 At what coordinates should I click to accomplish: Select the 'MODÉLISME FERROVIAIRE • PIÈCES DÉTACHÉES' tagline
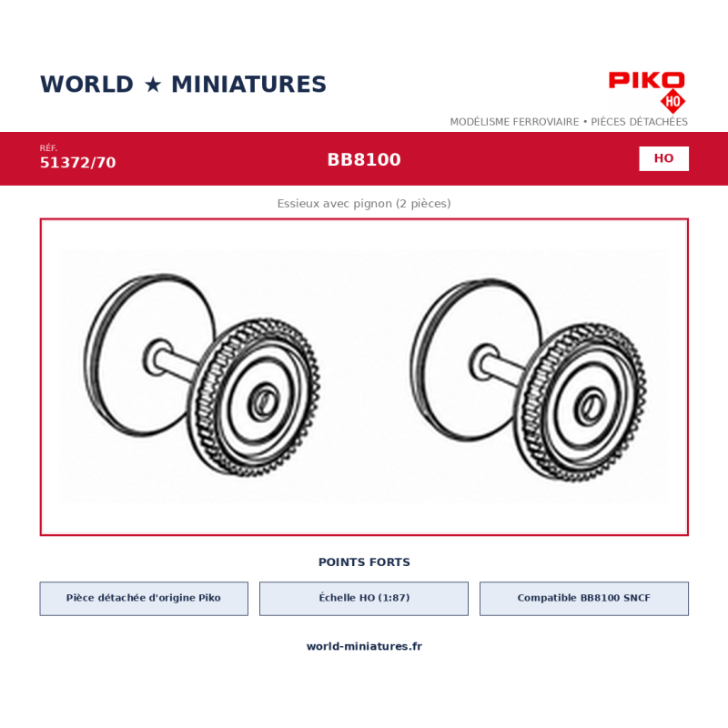[568, 122]
